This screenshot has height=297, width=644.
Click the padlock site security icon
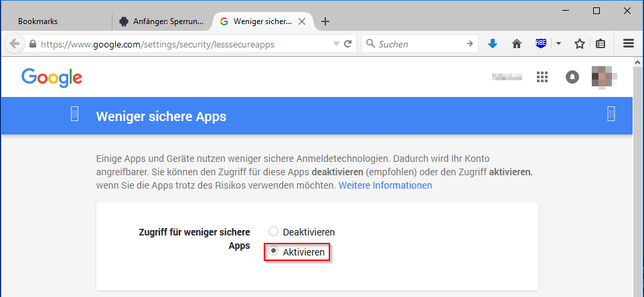point(33,43)
